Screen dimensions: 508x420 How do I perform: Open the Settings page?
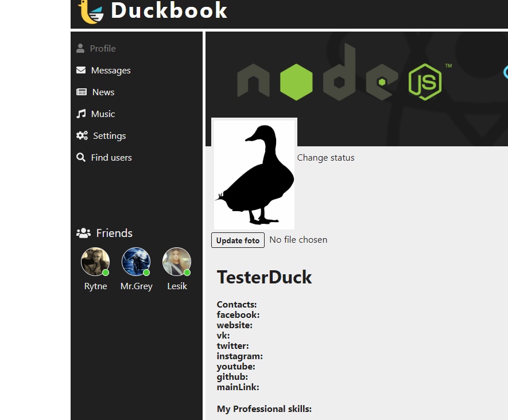coord(110,135)
